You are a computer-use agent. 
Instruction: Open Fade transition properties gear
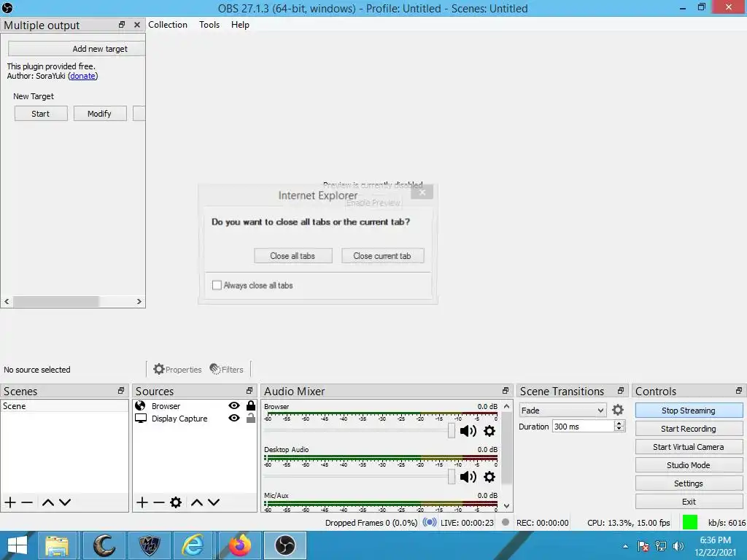(x=618, y=410)
